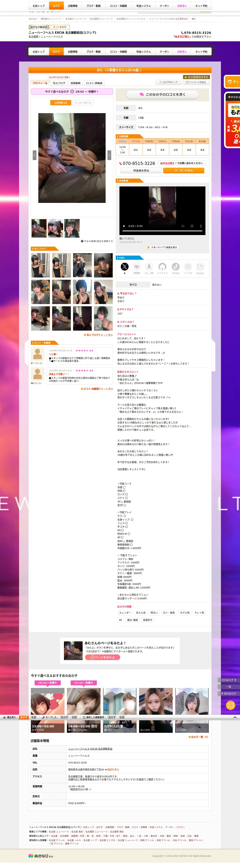Viewport: 240px width, 868px height.
Task: Open 口コミ・体験談をもっと見る link
Action: (x=97, y=389)
